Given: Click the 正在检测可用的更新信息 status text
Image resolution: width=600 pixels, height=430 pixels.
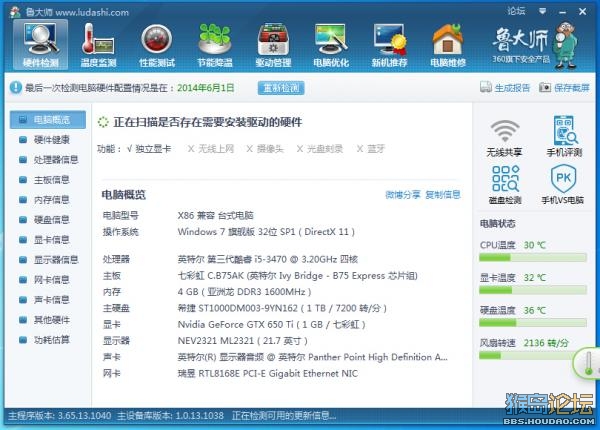Looking at the screenshot, I should pos(284,415).
